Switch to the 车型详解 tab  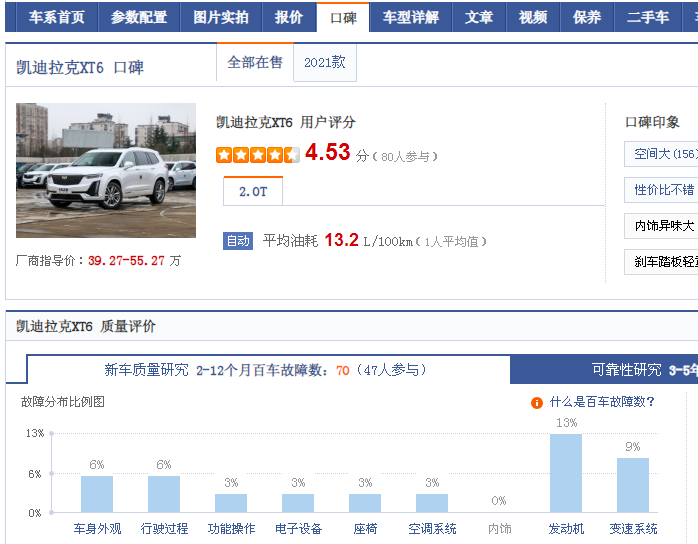[x=410, y=18]
